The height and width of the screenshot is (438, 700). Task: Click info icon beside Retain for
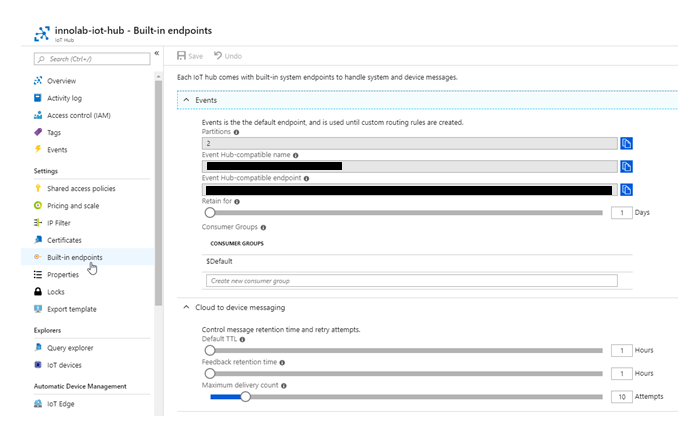click(x=237, y=201)
